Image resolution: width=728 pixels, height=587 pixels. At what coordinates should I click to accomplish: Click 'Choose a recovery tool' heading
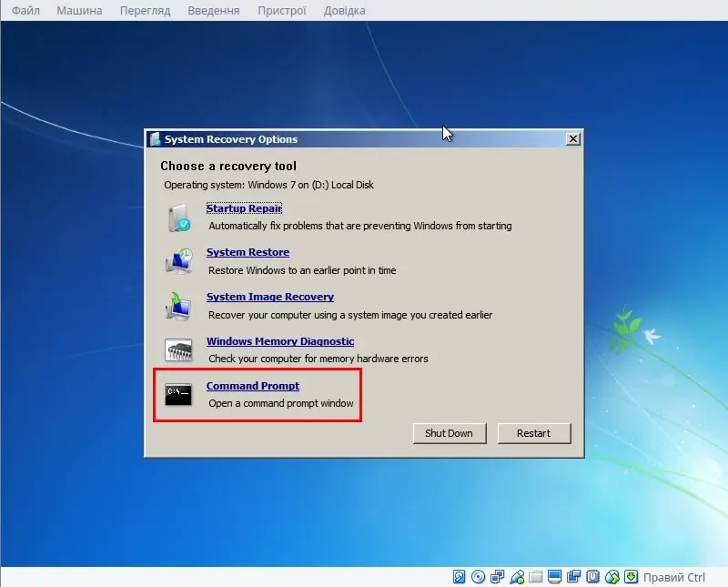[228, 166]
